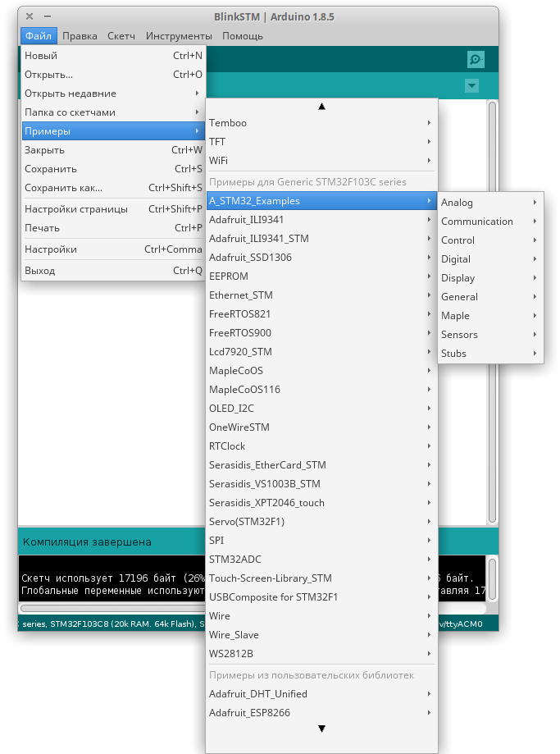Open Serasidis_EtherCard_STM examples
Screen dimensions: 560x754
coord(321,464)
